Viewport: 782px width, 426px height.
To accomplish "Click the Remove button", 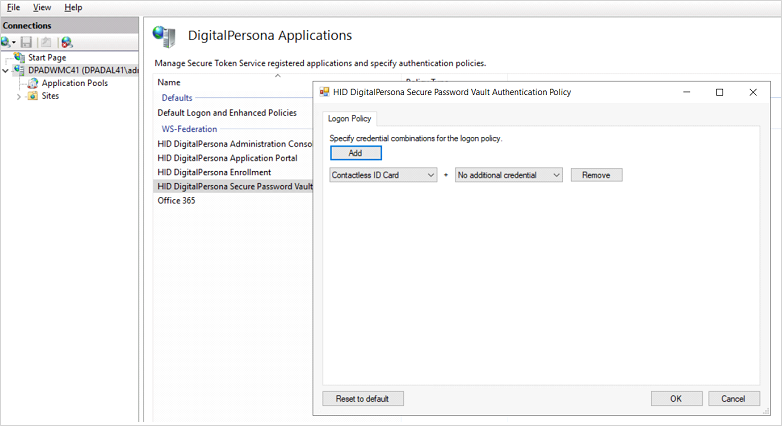I will (x=596, y=175).
